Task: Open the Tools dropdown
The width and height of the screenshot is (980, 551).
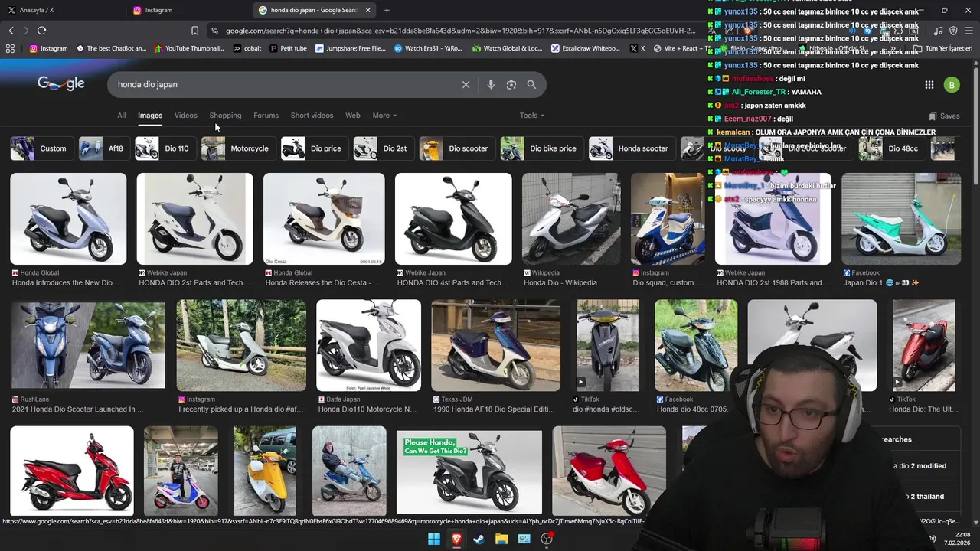Action: [x=532, y=116]
